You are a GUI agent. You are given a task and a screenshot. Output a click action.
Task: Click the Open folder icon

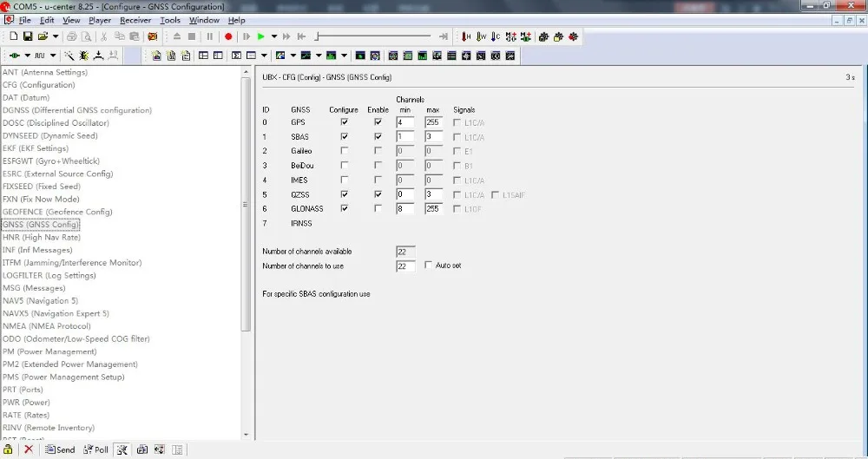click(43, 36)
